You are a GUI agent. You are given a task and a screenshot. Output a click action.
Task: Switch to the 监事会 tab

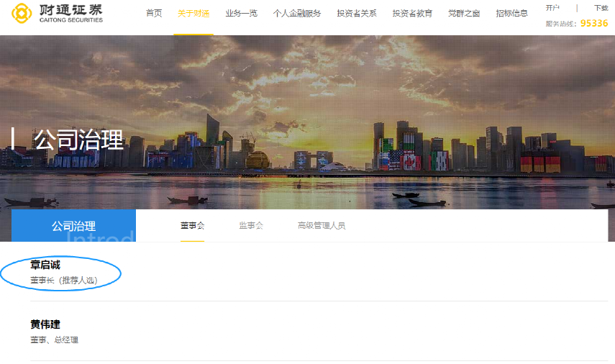click(x=251, y=226)
